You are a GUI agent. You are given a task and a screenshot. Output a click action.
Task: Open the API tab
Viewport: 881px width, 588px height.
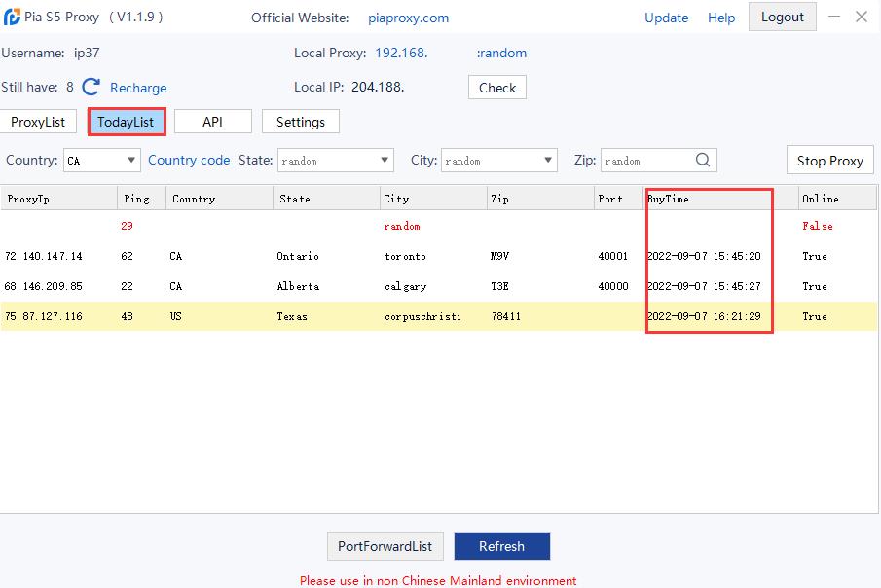tap(213, 122)
